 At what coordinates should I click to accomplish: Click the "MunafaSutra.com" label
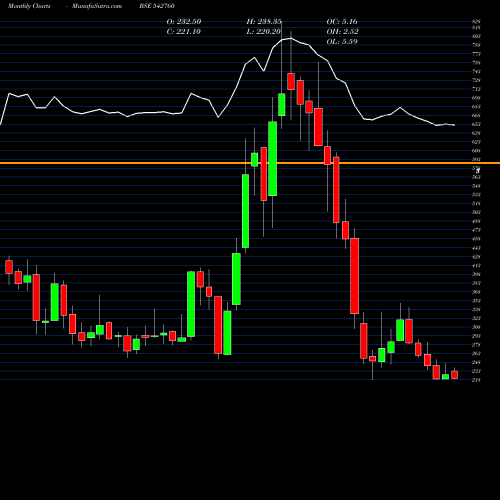tap(97, 6)
